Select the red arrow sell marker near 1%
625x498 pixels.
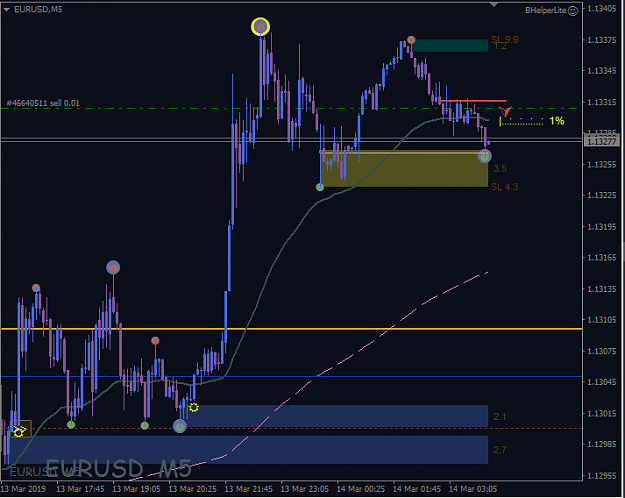pos(505,111)
